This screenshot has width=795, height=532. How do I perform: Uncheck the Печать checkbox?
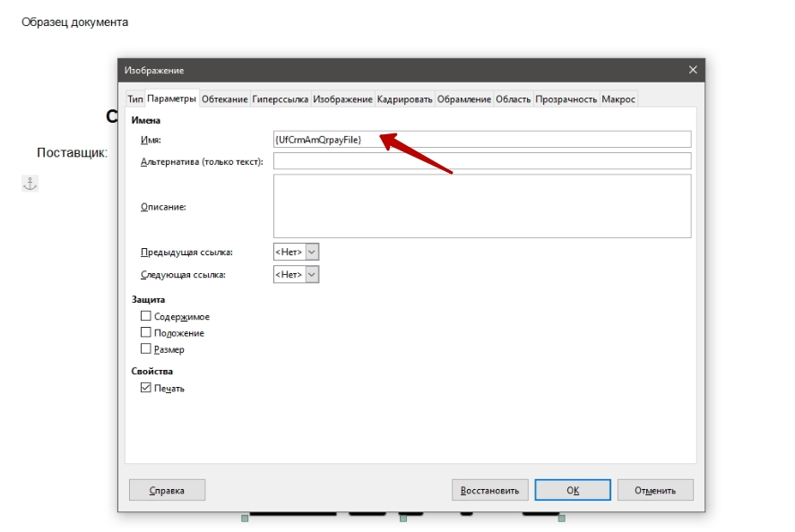[x=146, y=388]
